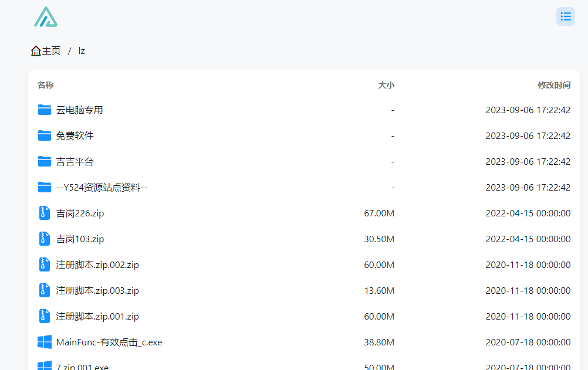The width and height of the screenshot is (588, 370).
Task: Click folder icon for 吉吉平台
Action: (45, 162)
